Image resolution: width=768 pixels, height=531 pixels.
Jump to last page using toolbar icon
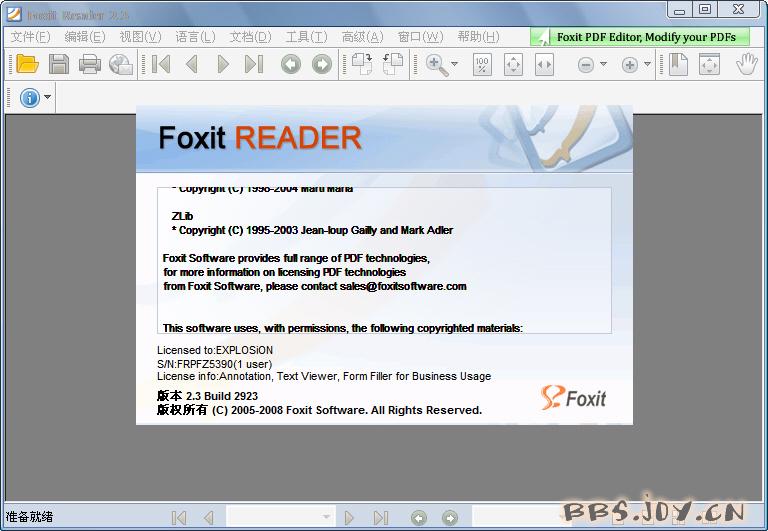(254, 64)
